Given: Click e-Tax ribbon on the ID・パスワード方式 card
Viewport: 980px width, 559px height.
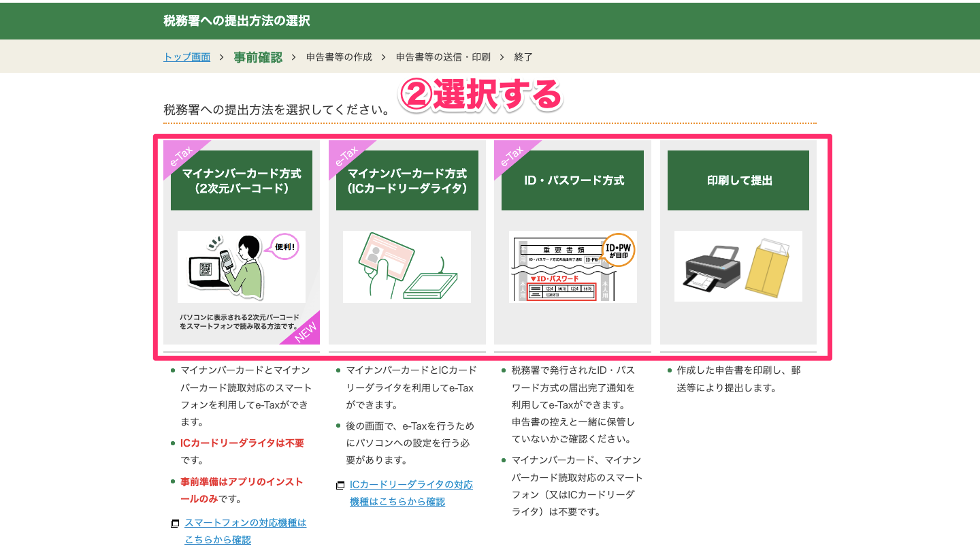Looking at the screenshot, I should [512, 155].
